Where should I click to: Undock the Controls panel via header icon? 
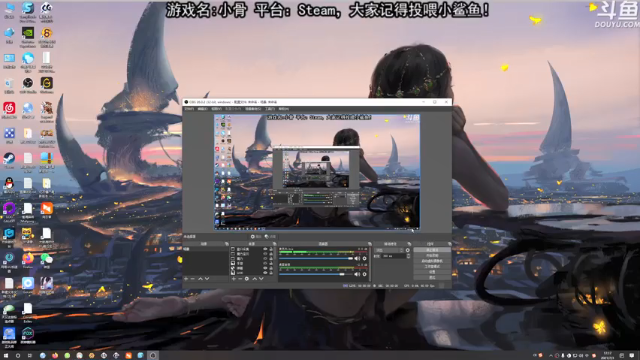click(450, 244)
